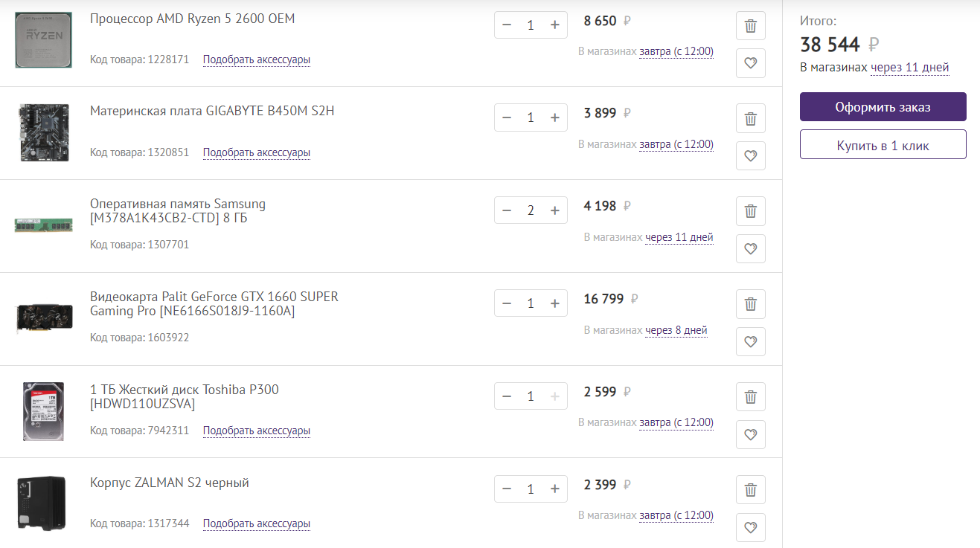980x548 pixels.
Task: Remove Samsung RAM from the cart
Action: (750, 211)
